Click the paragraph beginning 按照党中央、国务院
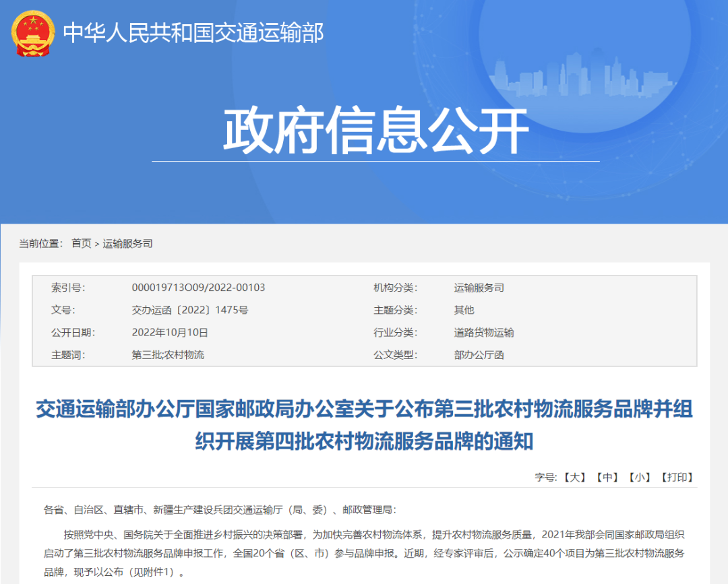 coord(365,554)
